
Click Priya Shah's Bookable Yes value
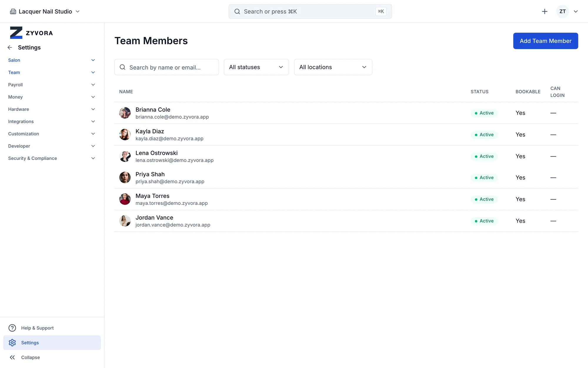(520, 178)
